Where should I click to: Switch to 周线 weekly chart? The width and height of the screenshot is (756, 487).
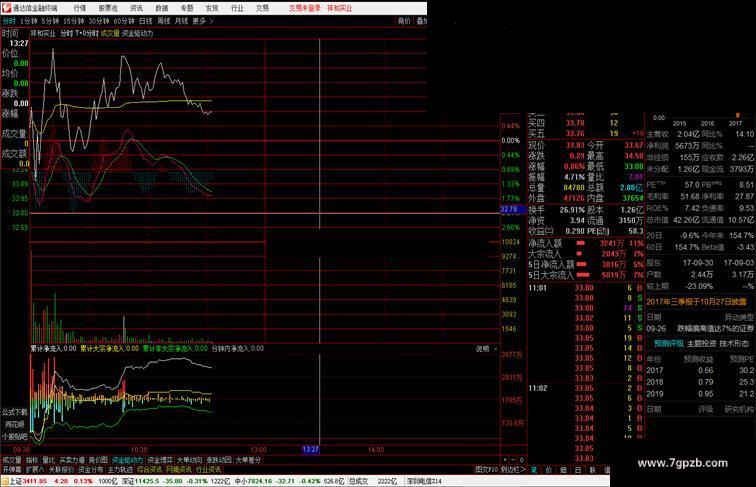(164, 21)
